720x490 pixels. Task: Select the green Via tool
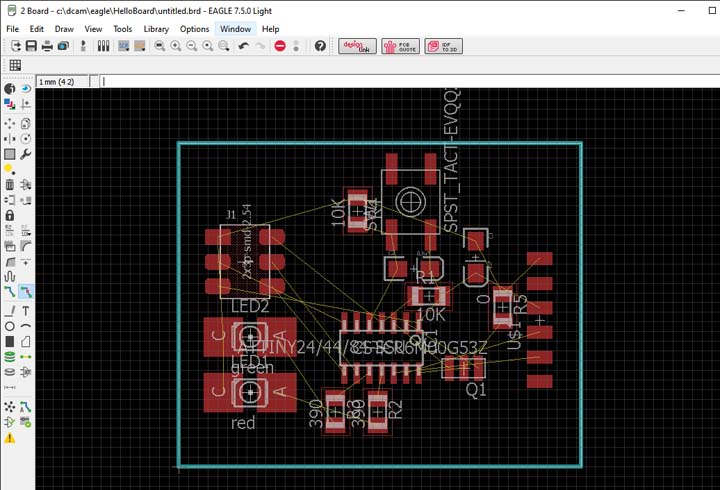click(10, 357)
